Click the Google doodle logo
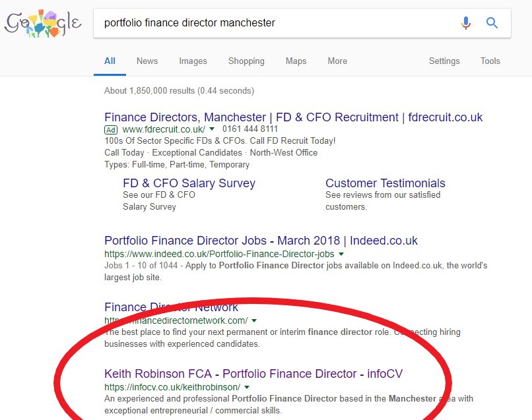 point(43,23)
